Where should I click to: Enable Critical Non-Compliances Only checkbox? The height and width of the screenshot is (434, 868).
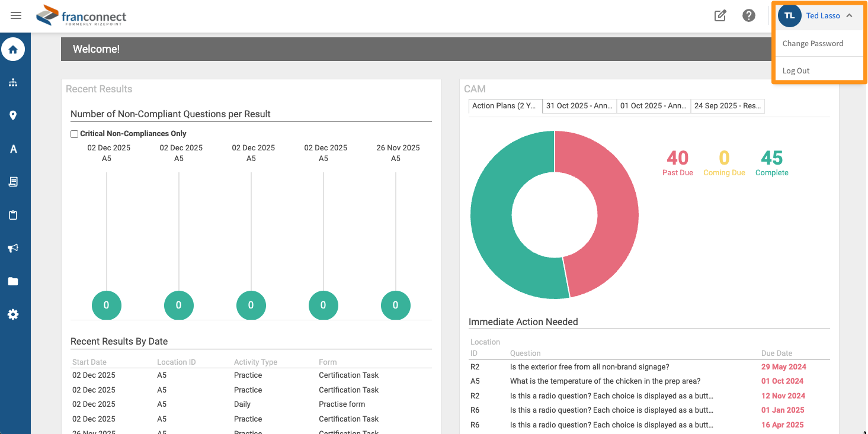click(x=75, y=134)
